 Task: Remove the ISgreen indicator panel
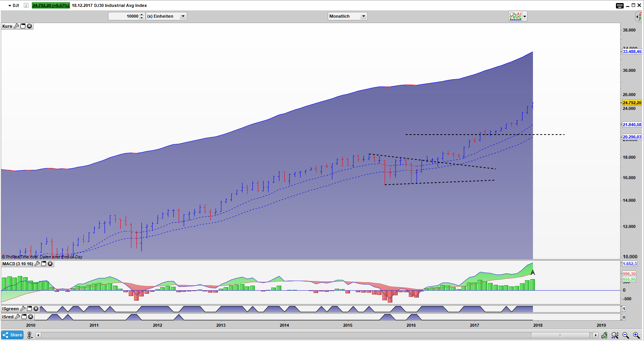pyautogui.click(x=36, y=309)
